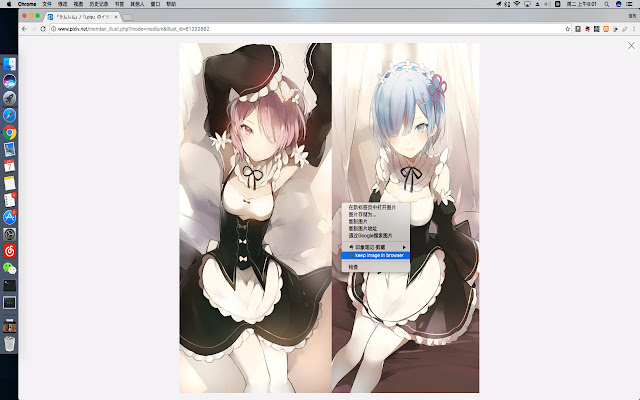Open NetEase Music red icon in the Dock
This screenshot has height=400, width=640.
(x=9, y=251)
